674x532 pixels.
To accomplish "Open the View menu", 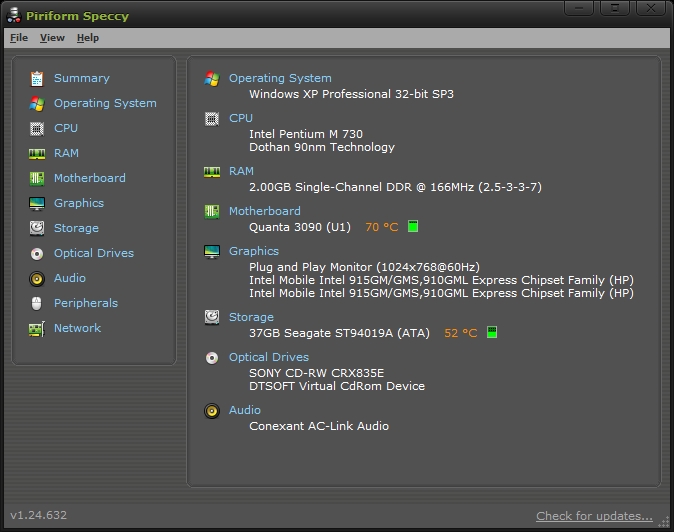I will pos(52,38).
